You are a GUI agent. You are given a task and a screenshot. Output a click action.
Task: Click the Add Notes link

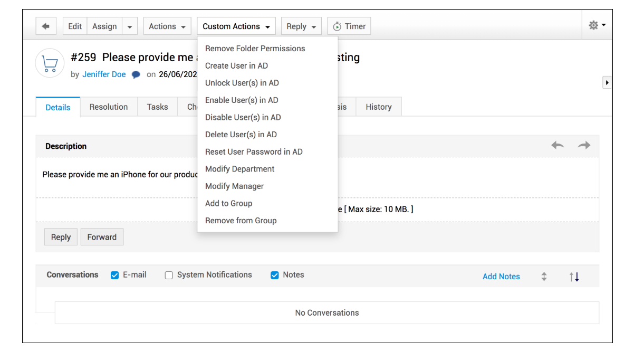tap(501, 277)
